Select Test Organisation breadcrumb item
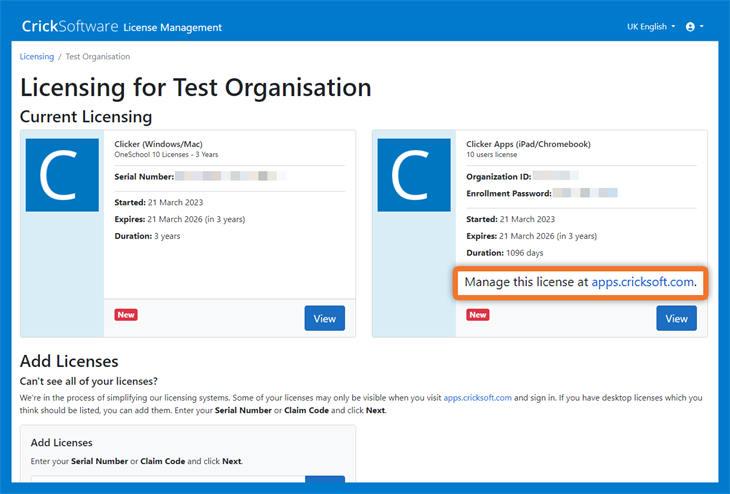Viewport: 730px width, 494px height. [98, 57]
